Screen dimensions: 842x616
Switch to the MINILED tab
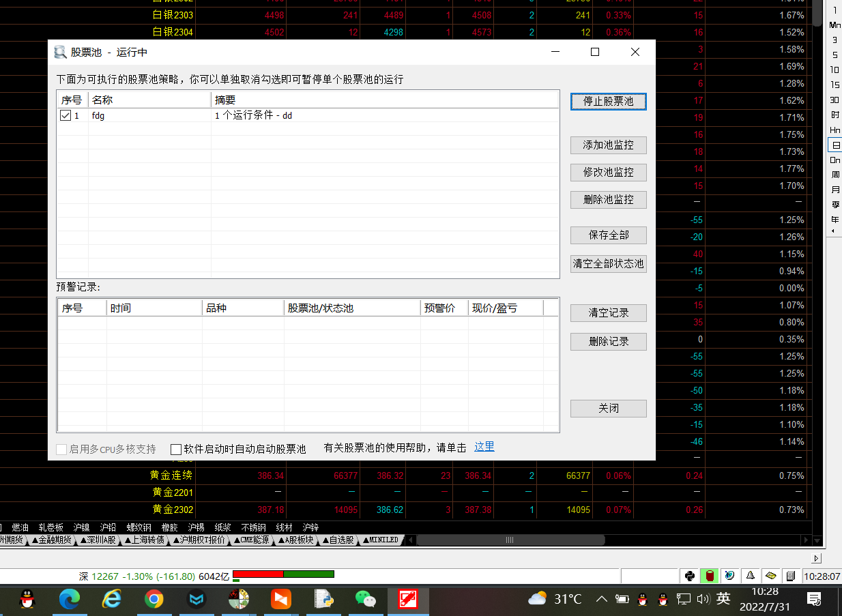click(x=381, y=540)
